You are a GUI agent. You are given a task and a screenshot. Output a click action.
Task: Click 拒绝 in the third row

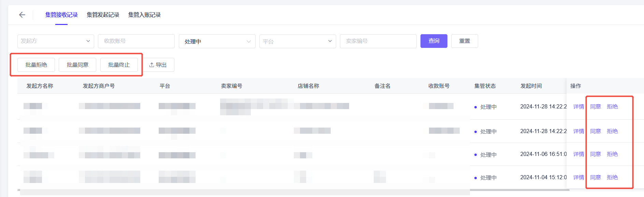(612, 154)
